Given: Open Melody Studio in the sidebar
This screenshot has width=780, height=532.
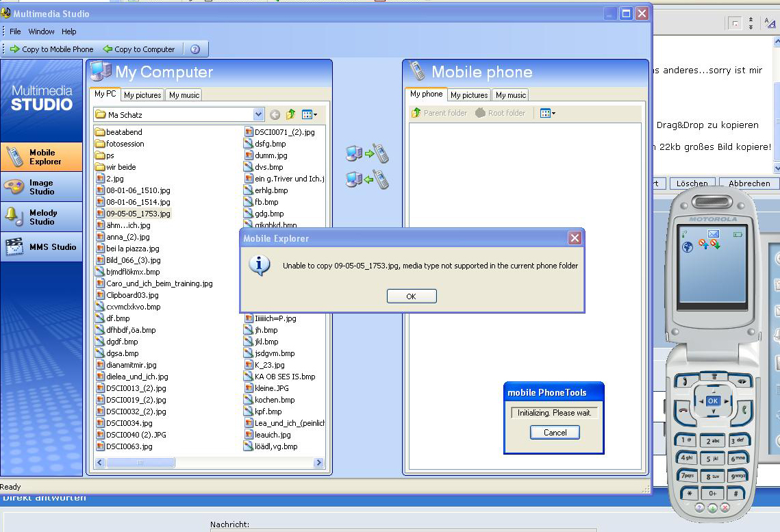Looking at the screenshot, I should click(42, 217).
